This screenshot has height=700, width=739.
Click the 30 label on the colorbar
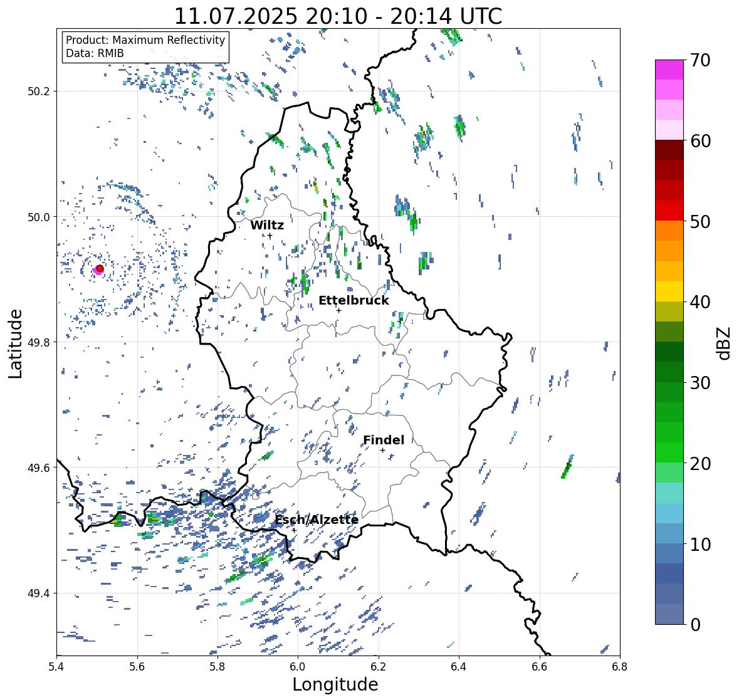pyautogui.click(x=700, y=382)
